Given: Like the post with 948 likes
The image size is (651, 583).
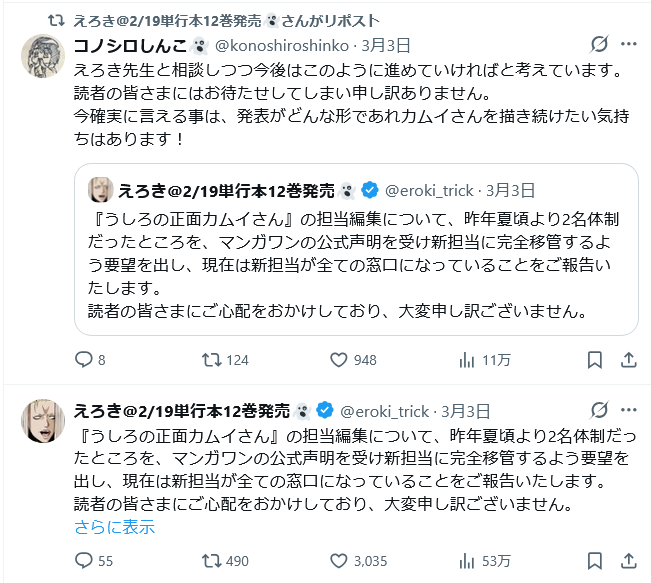Looking at the screenshot, I should pos(339,360).
